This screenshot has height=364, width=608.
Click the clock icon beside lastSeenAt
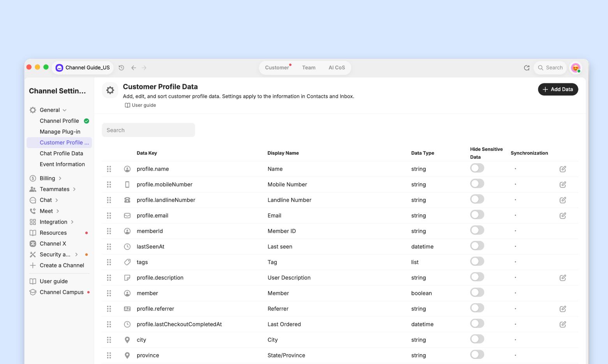coord(127,247)
